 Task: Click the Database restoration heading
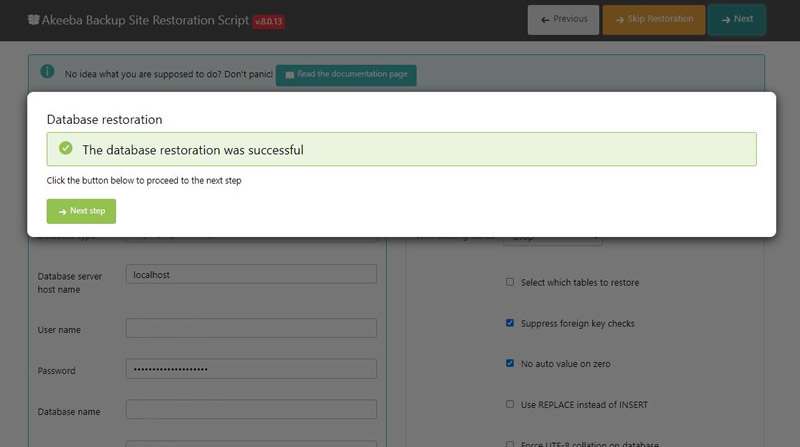point(105,119)
